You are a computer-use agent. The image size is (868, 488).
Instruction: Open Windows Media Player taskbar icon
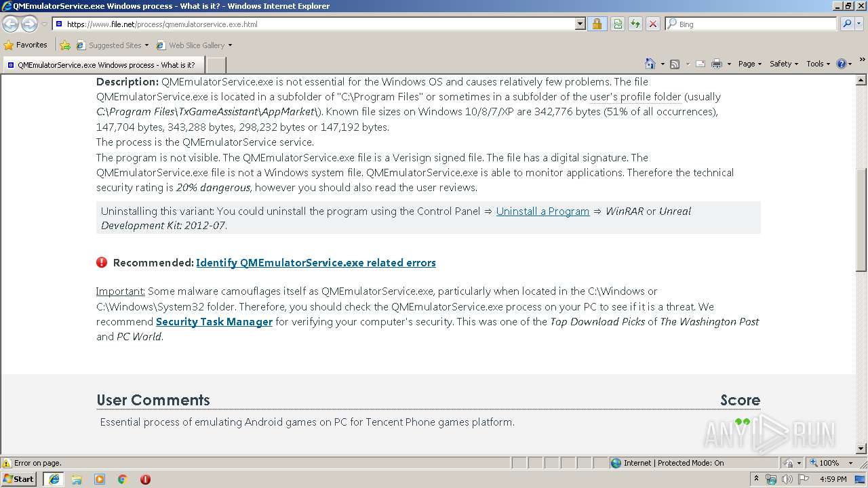click(x=100, y=479)
